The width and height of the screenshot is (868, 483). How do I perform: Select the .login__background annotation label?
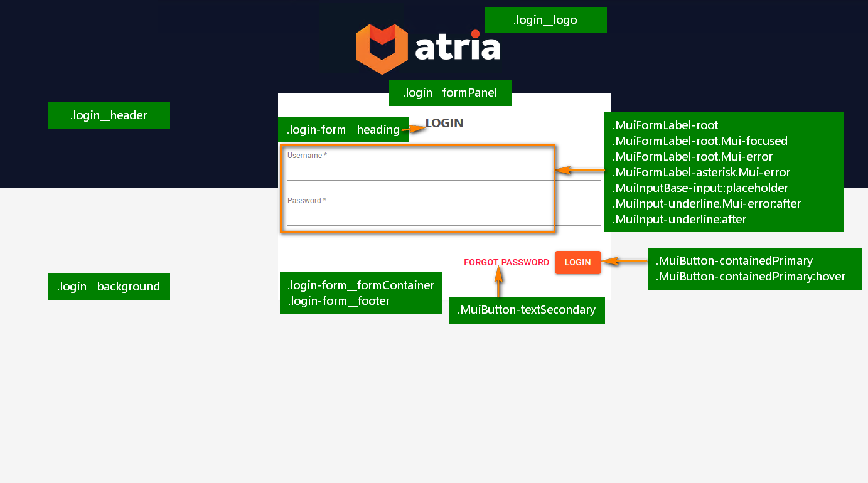pos(109,287)
